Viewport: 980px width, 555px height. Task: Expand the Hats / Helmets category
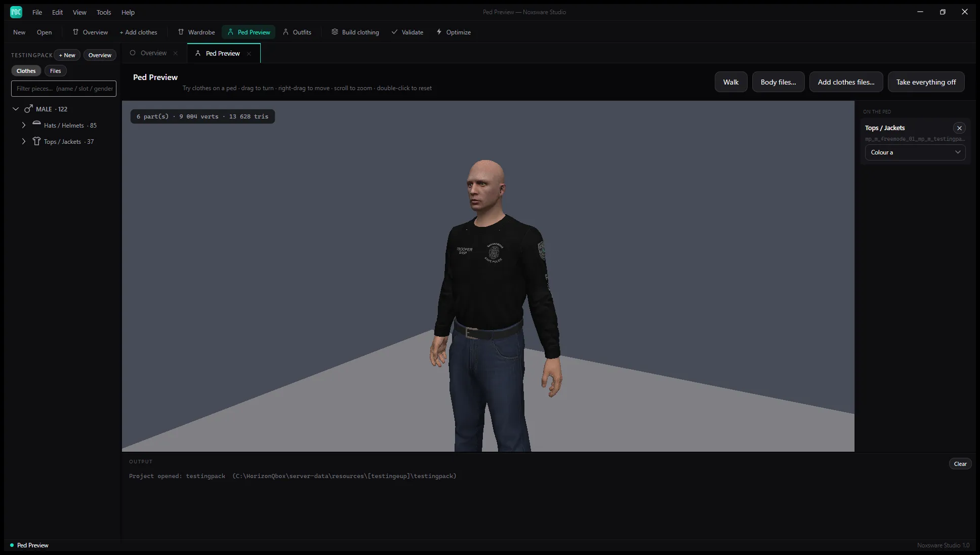coord(23,125)
